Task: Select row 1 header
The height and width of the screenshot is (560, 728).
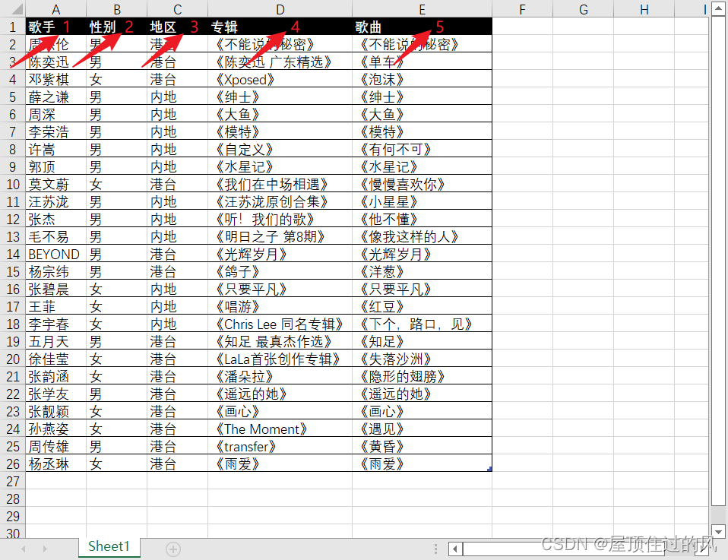Action: click(12, 27)
